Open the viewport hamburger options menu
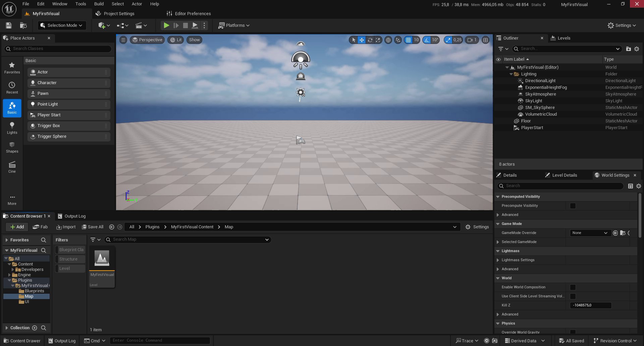 pyautogui.click(x=123, y=40)
